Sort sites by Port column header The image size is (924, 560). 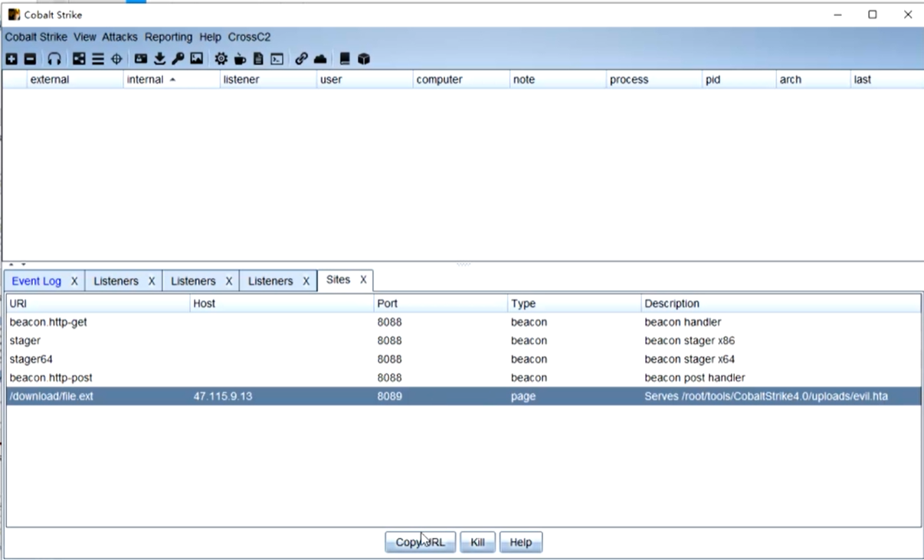point(441,303)
